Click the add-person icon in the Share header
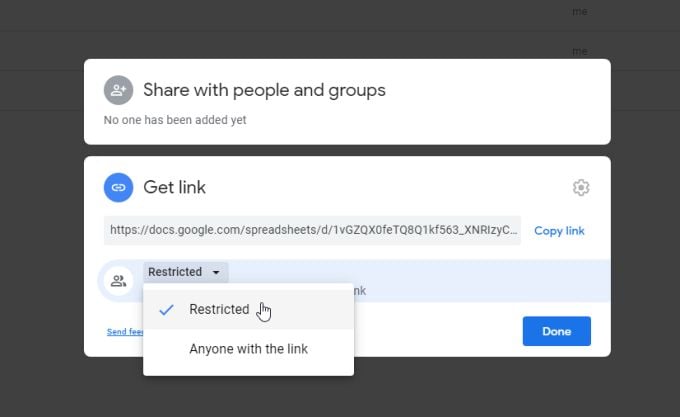 pos(118,90)
